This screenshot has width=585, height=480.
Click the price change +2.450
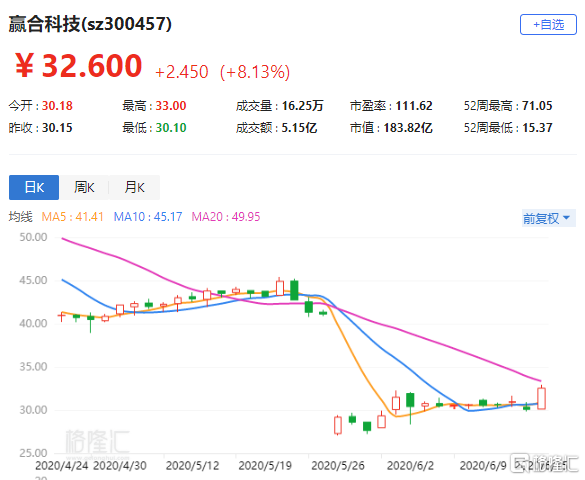182,72
